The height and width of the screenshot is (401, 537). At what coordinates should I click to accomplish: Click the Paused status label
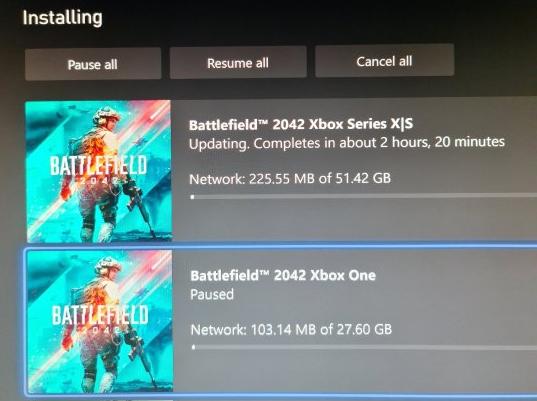(x=212, y=295)
